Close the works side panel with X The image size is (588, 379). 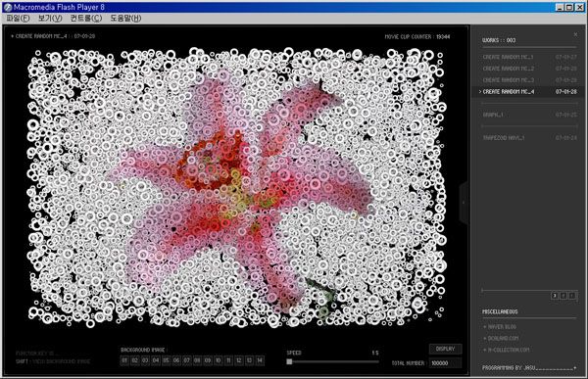[x=575, y=34]
